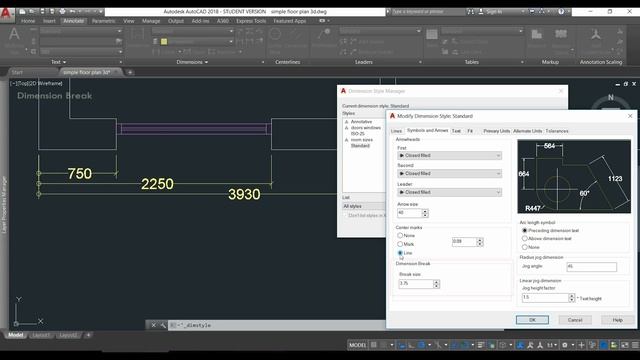
Task: Select Above dimension text radio button
Action: (x=525, y=238)
